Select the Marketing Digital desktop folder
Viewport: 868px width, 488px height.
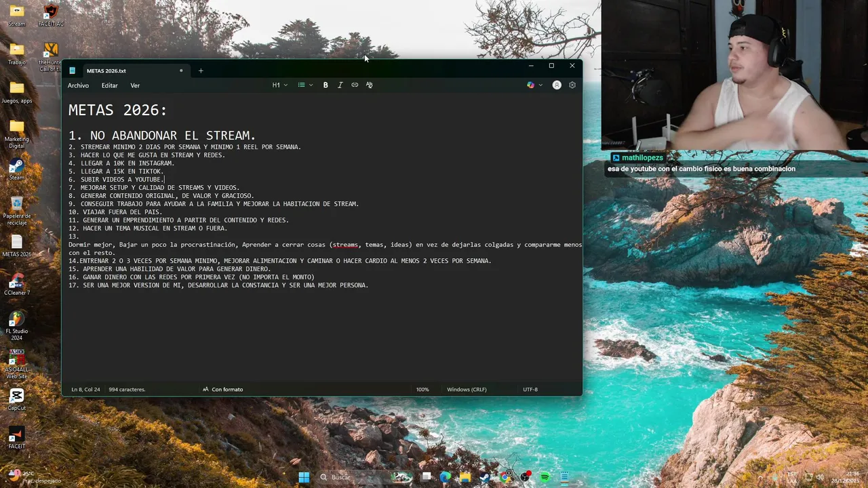pos(17,134)
